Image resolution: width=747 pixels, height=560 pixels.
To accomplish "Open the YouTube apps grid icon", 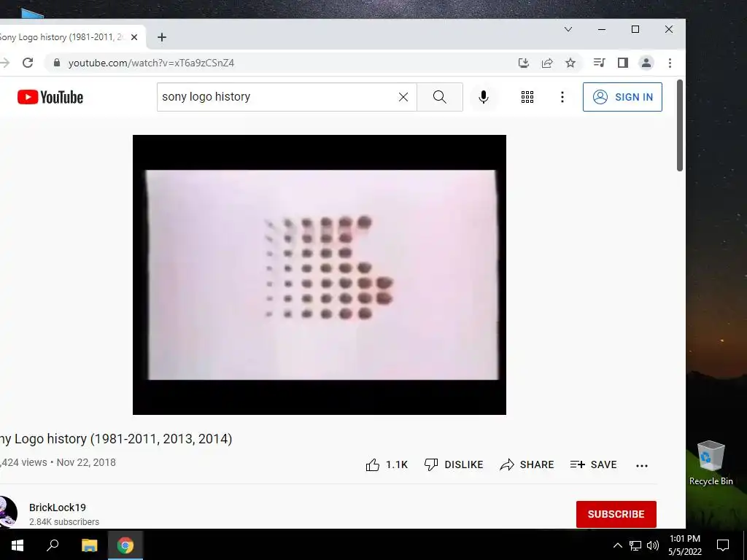I will tap(527, 97).
